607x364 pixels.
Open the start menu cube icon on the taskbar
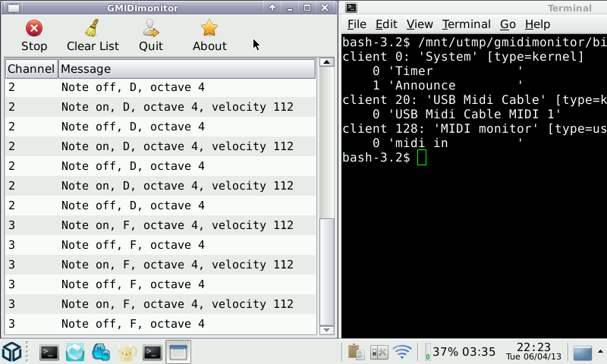click(x=11, y=352)
